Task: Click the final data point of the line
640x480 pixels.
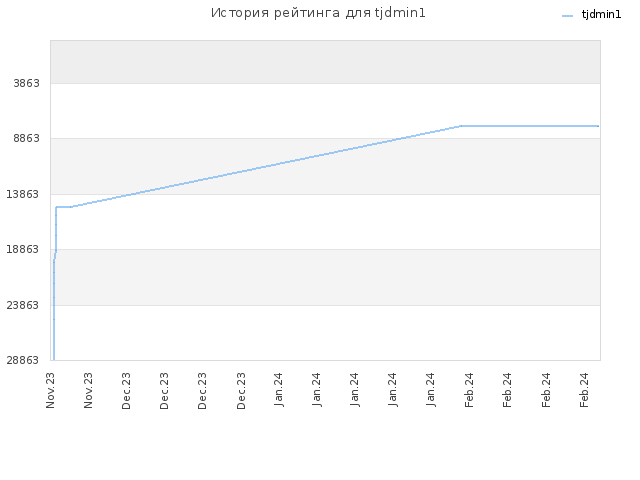Action: click(598, 126)
